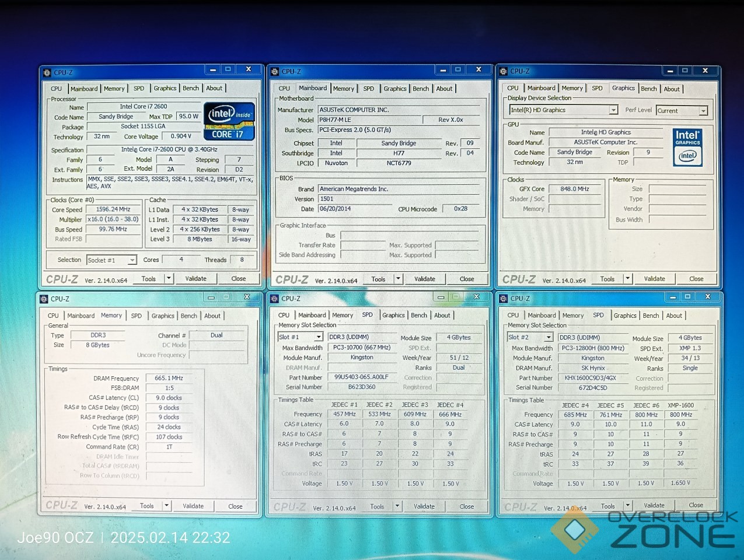The width and height of the screenshot is (744, 560).
Task: Expand the Tools arrow in the Graphics window
Action: coord(628,279)
